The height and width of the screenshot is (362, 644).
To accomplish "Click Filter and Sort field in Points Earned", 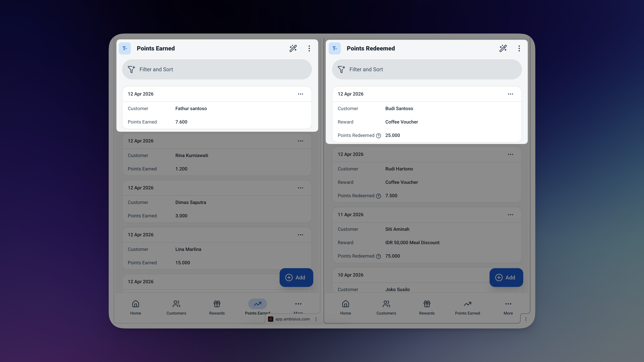I will tap(217, 69).
